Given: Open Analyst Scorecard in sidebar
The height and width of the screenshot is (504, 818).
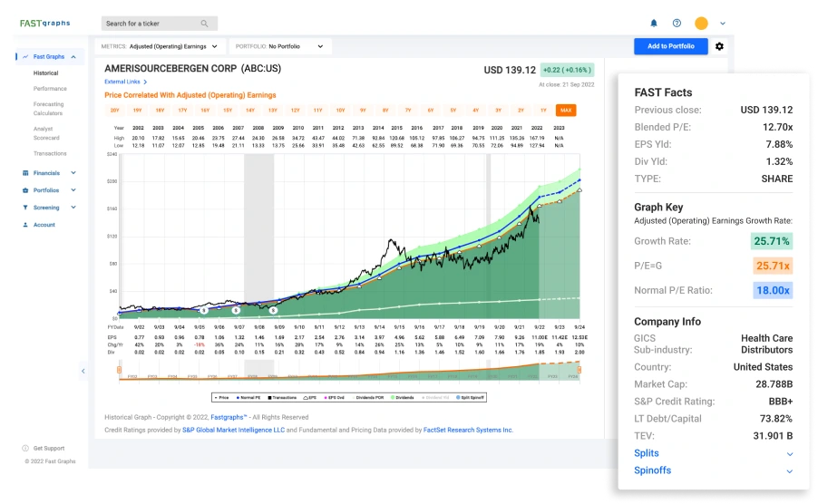Looking at the screenshot, I should 46,133.
